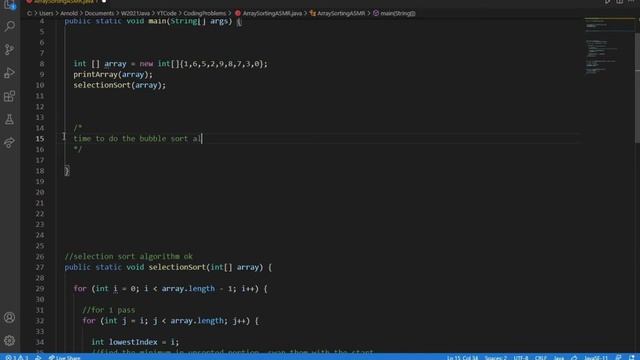This screenshot has width=640, height=360.
Task: Click the int[] array declaration line 8
Action: tap(171, 64)
